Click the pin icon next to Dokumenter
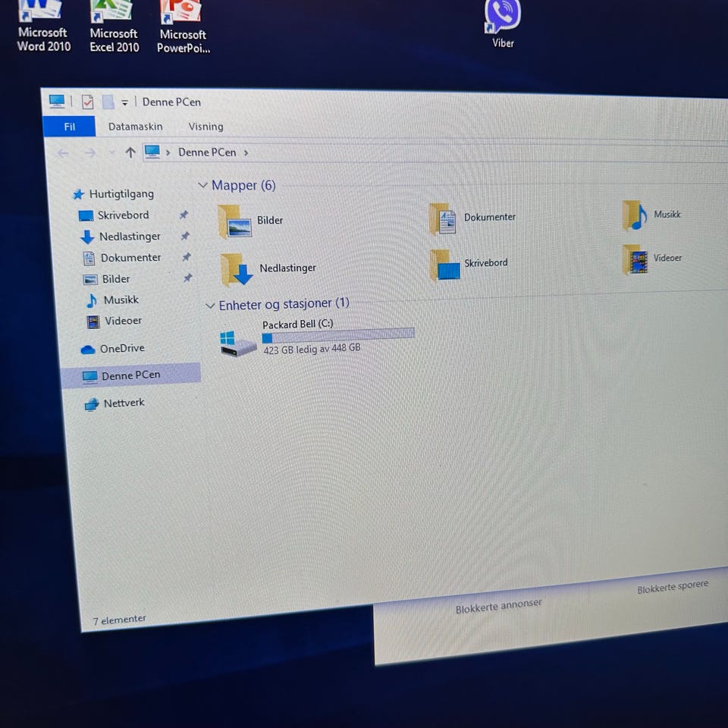 pyautogui.click(x=187, y=257)
